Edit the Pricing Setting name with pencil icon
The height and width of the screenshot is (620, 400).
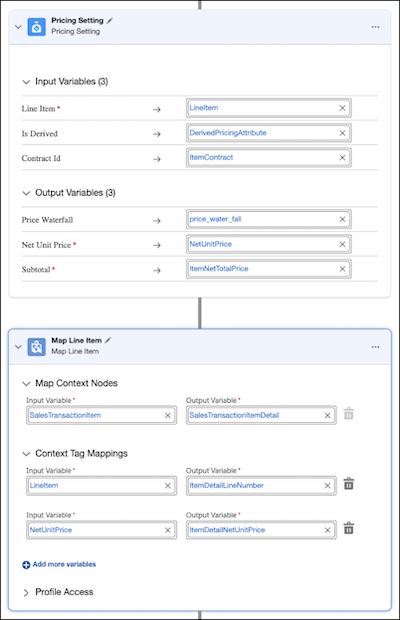point(109,21)
